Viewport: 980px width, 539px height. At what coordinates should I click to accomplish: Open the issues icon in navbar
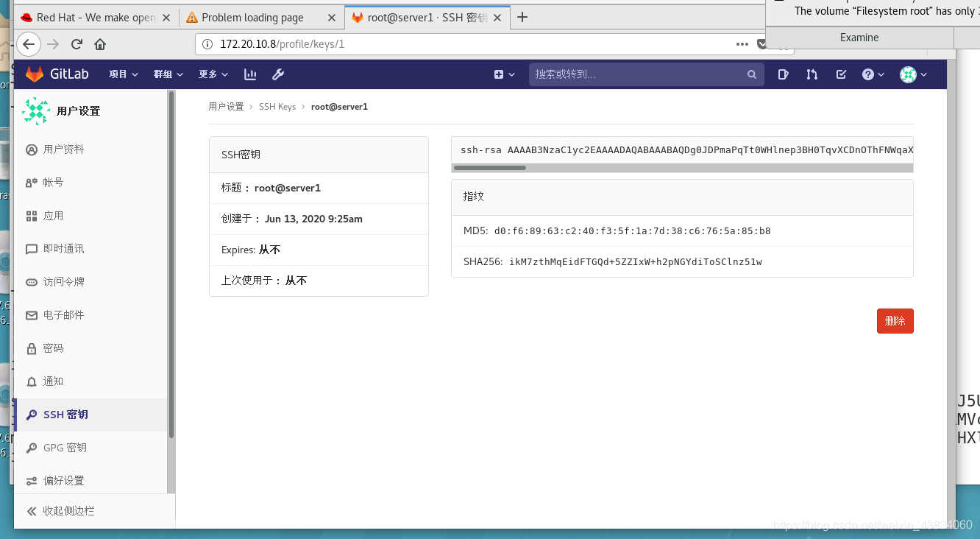coord(783,74)
